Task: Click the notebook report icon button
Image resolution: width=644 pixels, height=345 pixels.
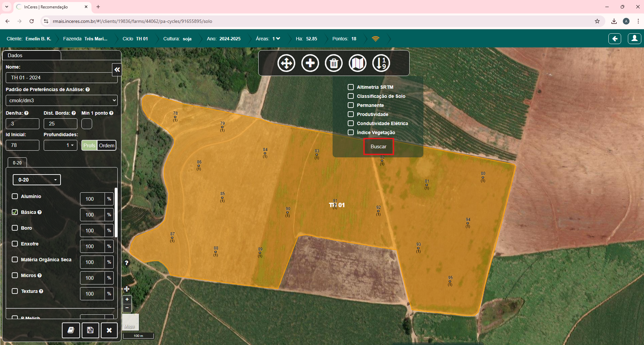Action: tap(71, 330)
